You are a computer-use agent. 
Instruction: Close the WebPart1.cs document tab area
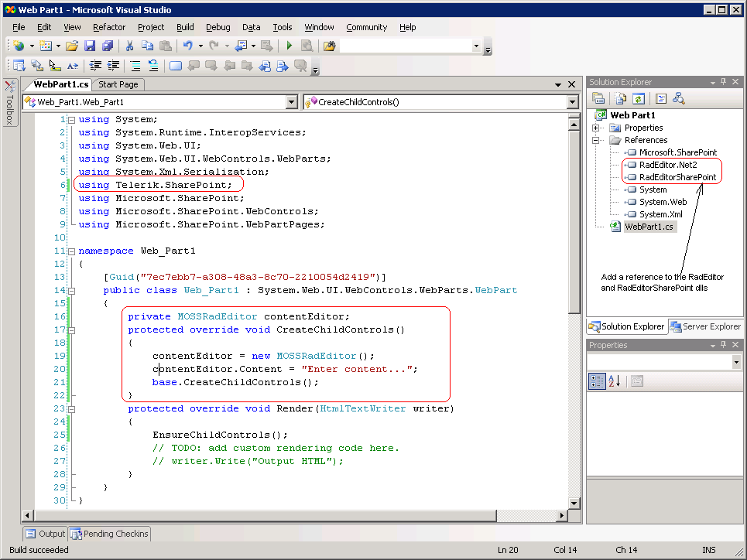coord(572,84)
